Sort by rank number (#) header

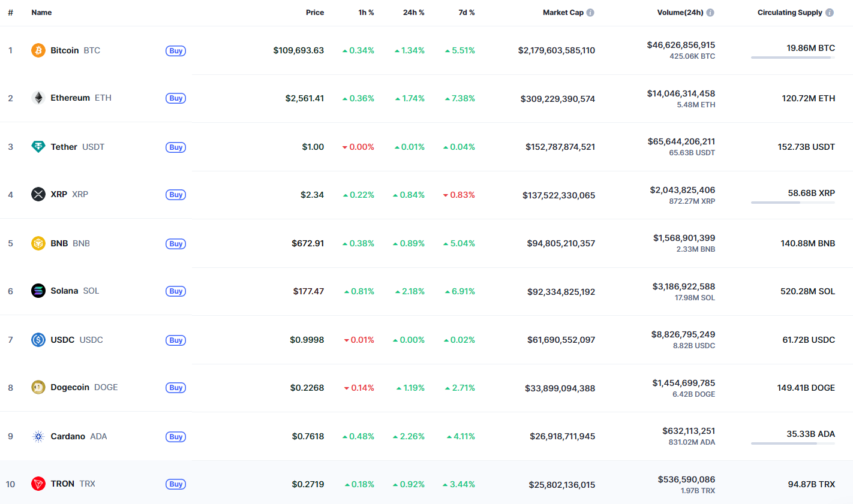(x=10, y=13)
